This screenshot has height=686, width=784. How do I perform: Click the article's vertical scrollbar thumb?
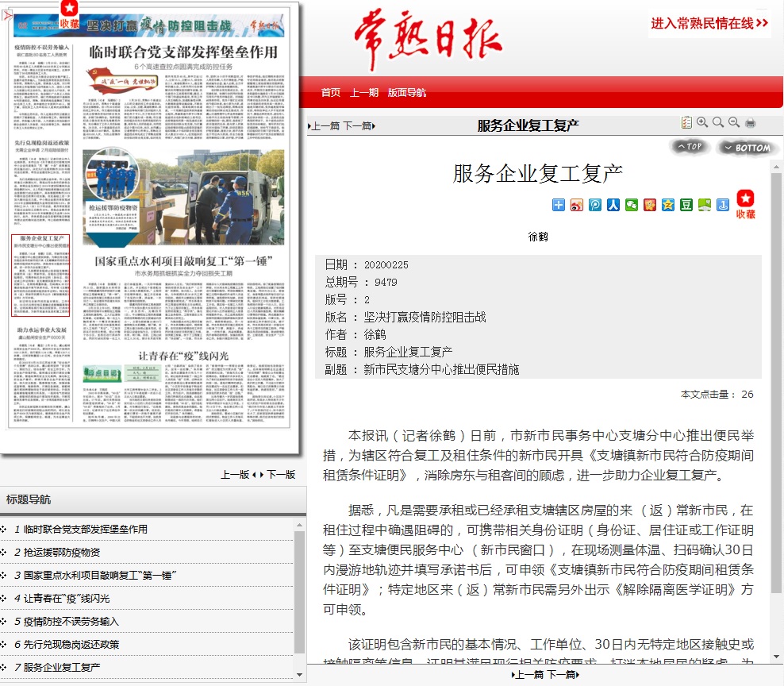coord(776,383)
